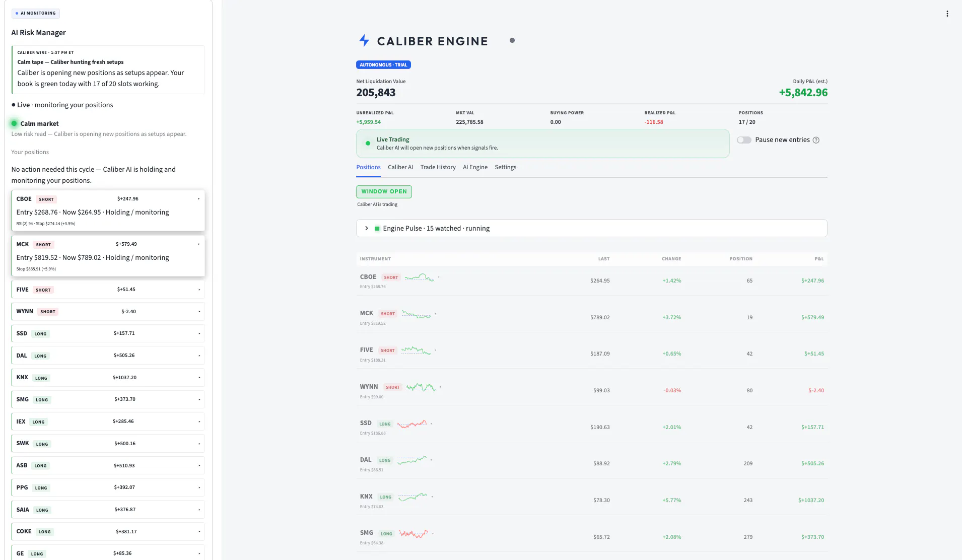Expand the SWK card arrow in sidebar
The image size is (962, 560).
click(x=199, y=444)
